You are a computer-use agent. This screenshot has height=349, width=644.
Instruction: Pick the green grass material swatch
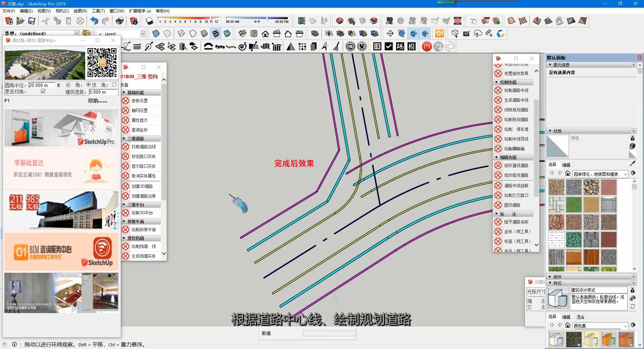click(x=574, y=204)
